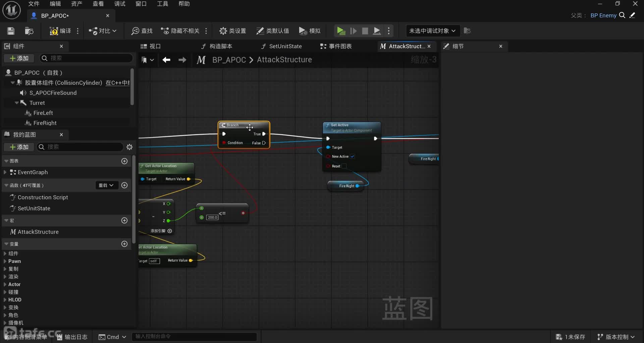644x343 pixels.
Task: Switch to the SetUnitState tab
Action: pos(285,46)
